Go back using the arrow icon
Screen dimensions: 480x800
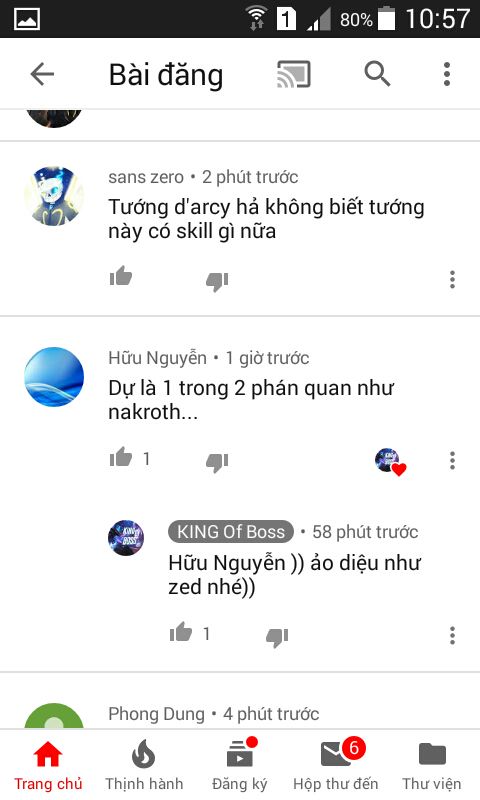point(42,74)
